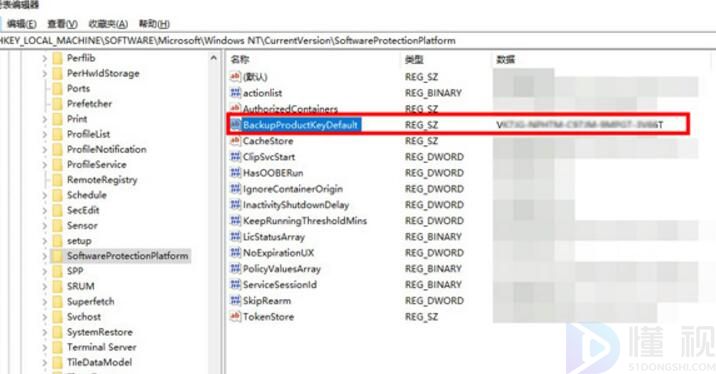
Task: Click the tree pane scroll-up arrow
Action: pos(213,58)
